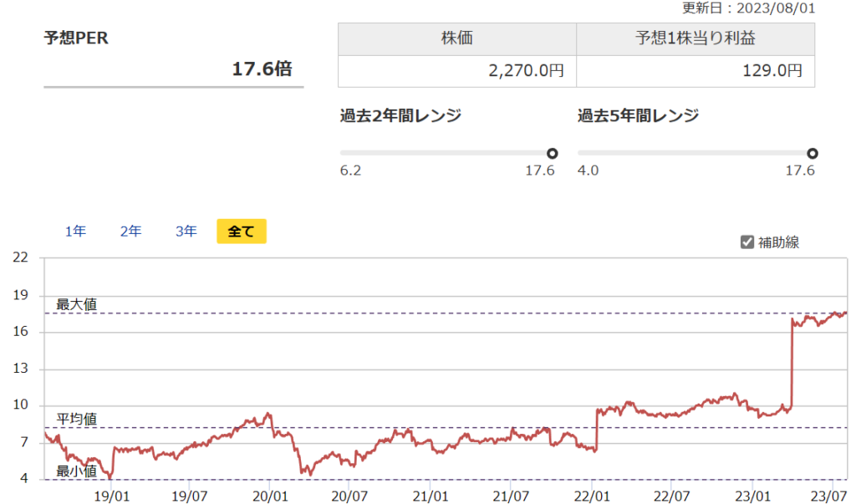Click the 19/07 x-axis label
This screenshot has height=504, width=856.
190,496
